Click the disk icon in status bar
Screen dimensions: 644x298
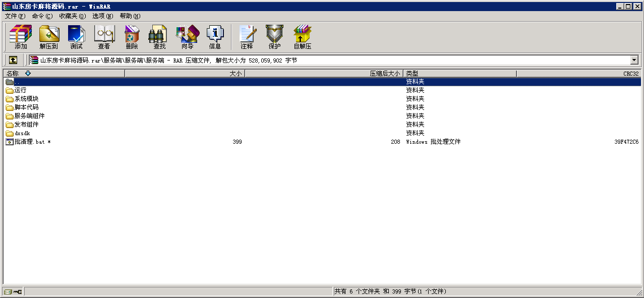pos(8,291)
